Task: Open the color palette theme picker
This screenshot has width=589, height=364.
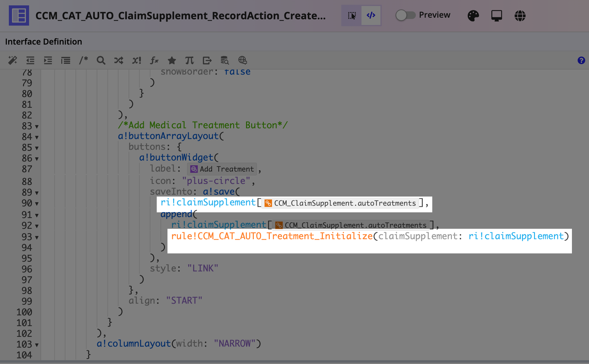Action: click(x=473, y=15)
